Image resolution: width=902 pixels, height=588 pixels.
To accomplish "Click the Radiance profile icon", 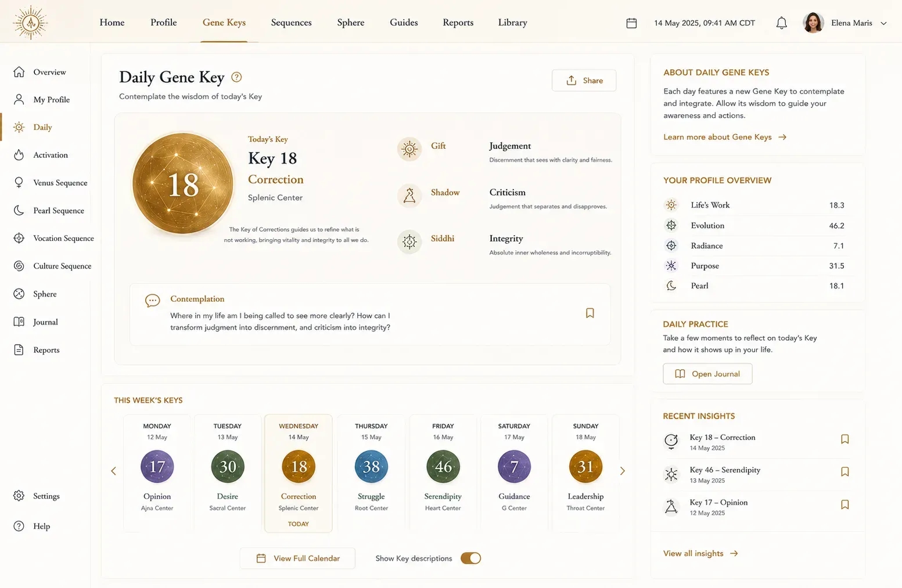I will 671,246.
